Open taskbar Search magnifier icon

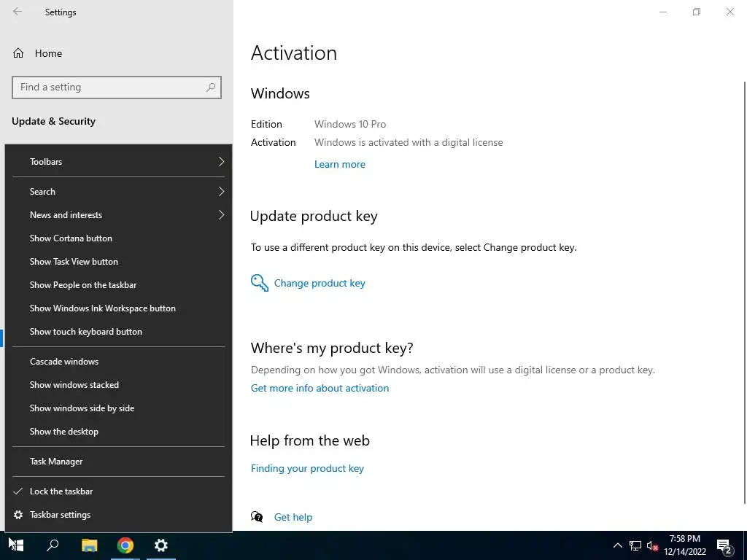click(53, 545)
